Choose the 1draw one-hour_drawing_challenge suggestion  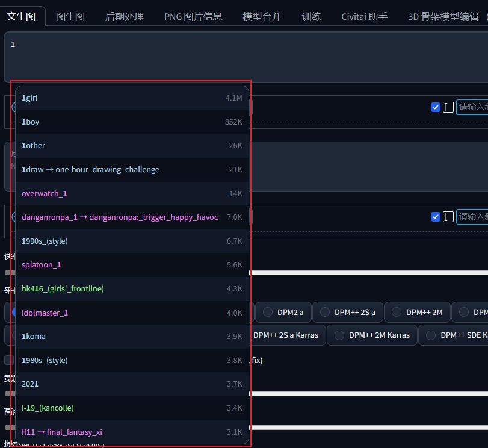coord(132,169)
